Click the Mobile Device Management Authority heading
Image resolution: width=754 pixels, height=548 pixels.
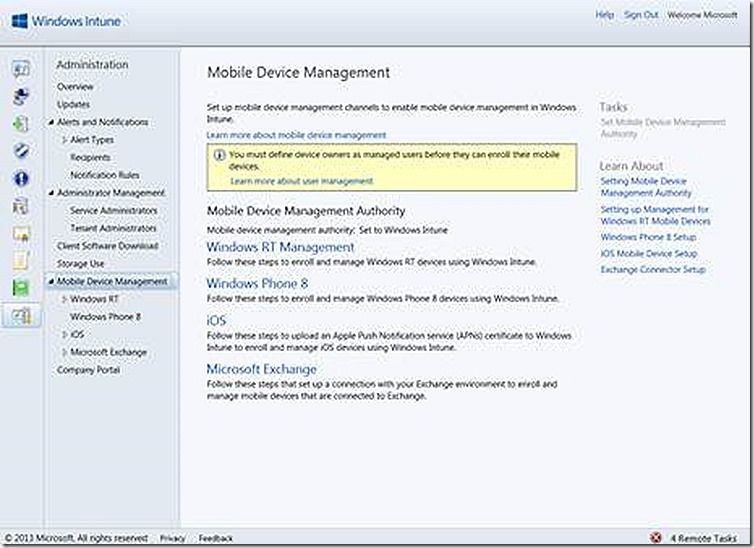pos(306,211)
